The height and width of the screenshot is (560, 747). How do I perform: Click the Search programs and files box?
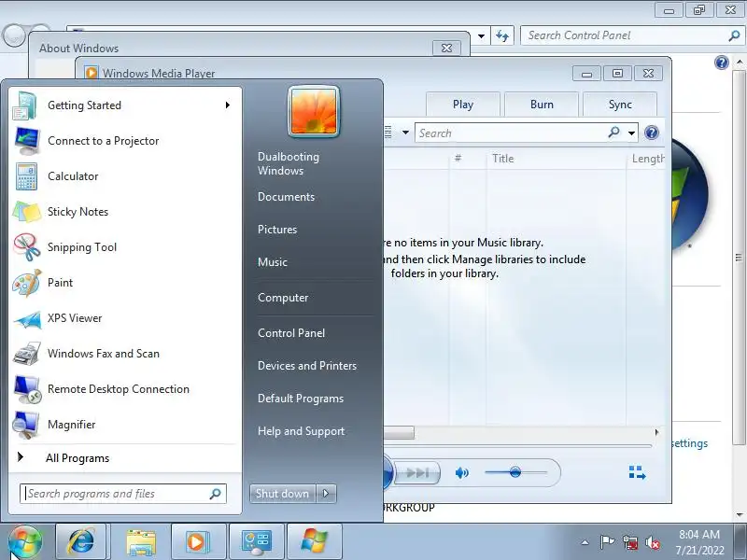click(123, 494)
